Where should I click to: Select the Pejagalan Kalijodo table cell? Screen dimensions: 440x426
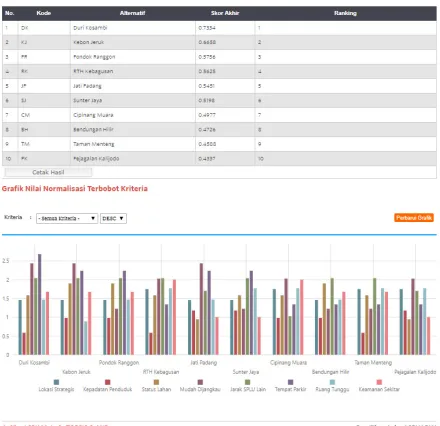(133, 158)
